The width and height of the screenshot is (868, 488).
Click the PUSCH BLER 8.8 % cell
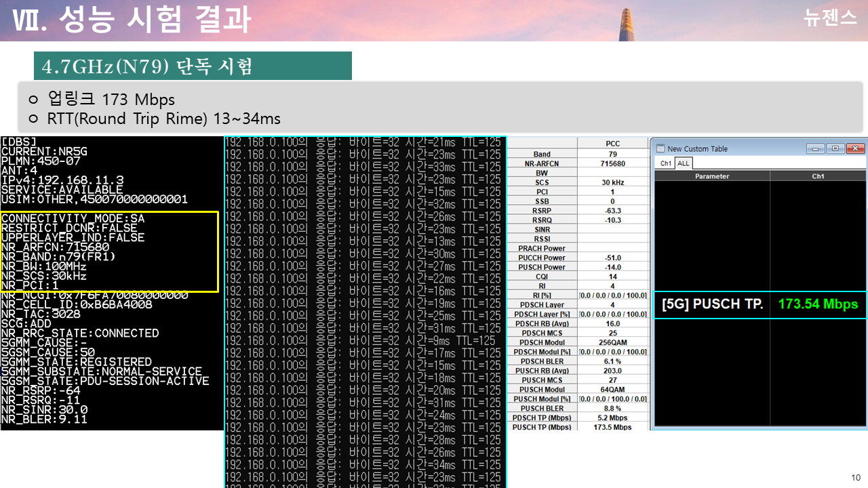612,408
